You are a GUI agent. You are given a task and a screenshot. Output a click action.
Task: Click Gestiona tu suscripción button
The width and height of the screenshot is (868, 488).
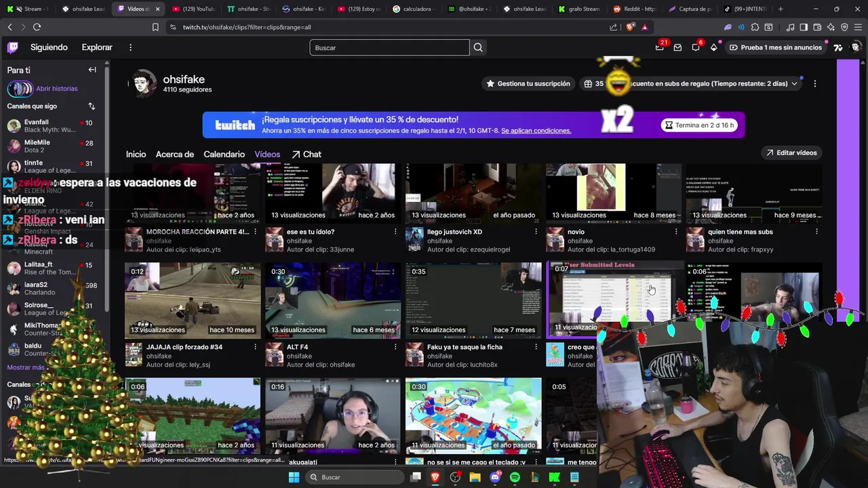pos(528,84)
